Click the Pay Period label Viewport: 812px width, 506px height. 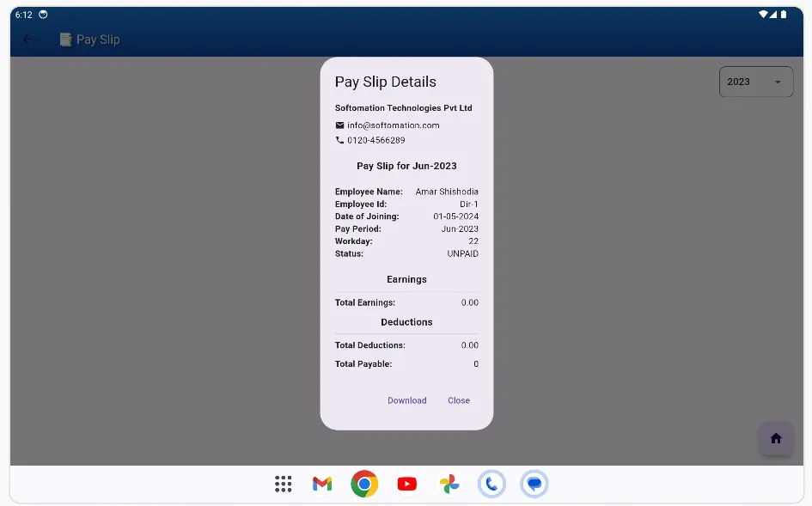pos(357,229)
